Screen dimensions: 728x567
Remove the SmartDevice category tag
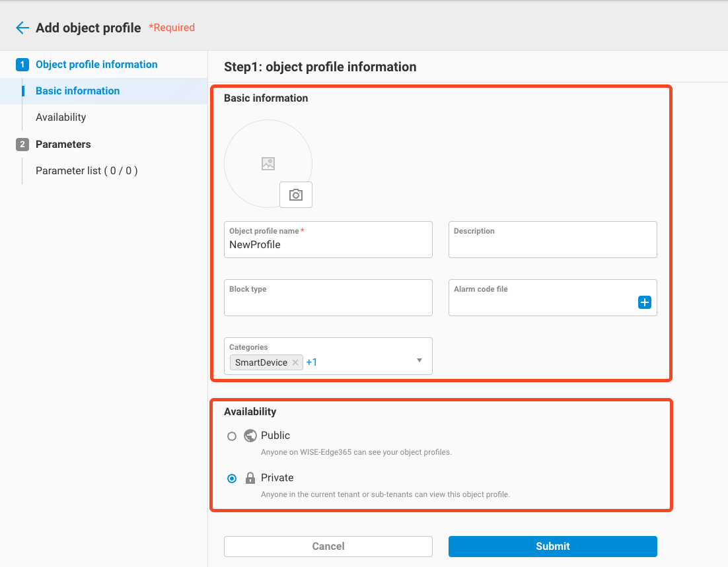tap(295, 362)
